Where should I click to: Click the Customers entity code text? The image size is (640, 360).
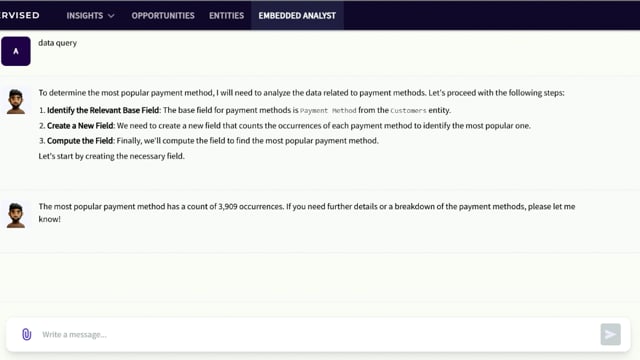click(408, 110)
